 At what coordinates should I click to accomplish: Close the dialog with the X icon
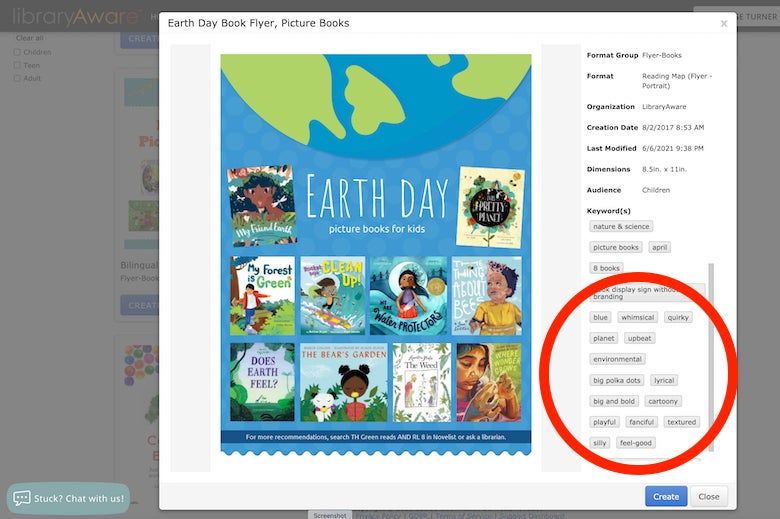tap(724, 23)
